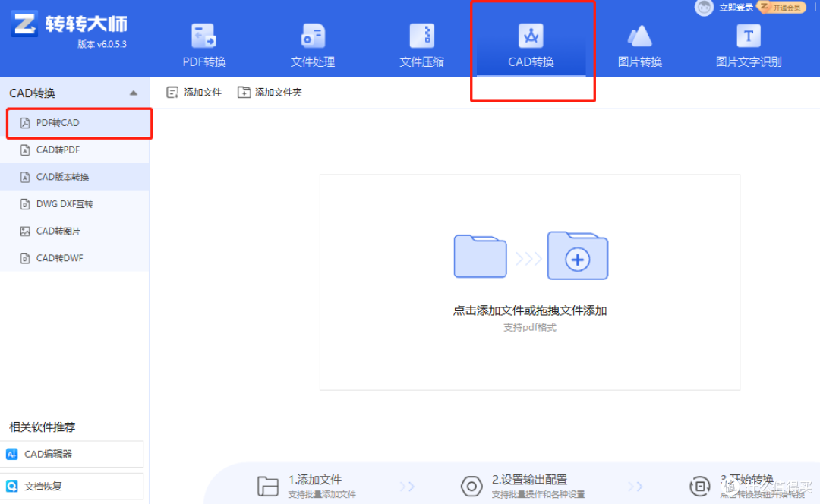Click the CAD编辑器 app icon
The image size is (820, 504).
click(11, 455)
